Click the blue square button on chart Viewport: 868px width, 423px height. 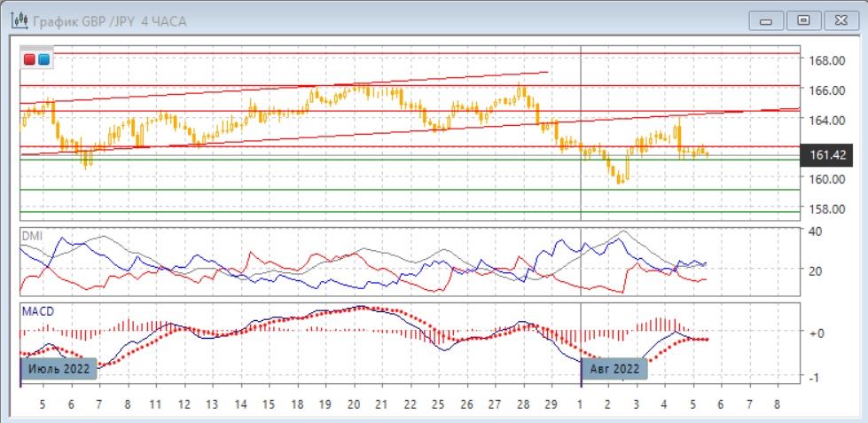coord(43,59)
